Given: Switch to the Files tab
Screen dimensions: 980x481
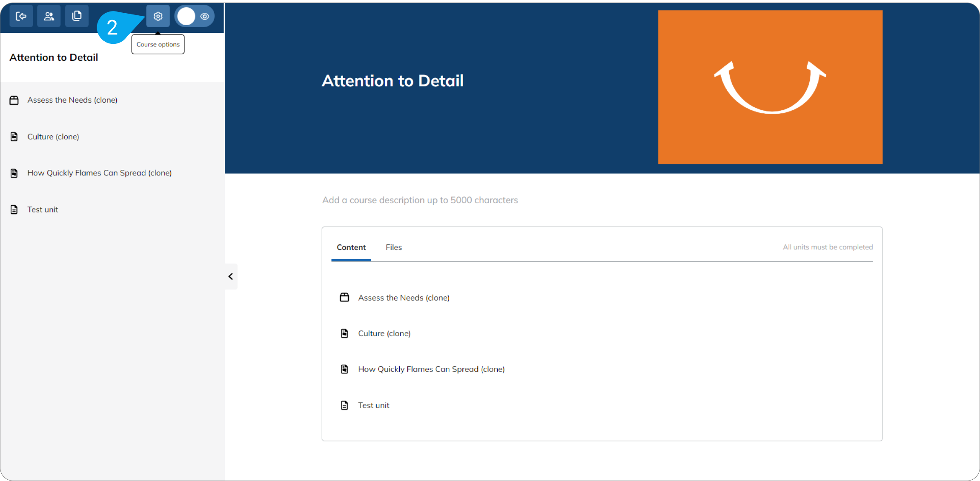Looking at the screenshot, I should [x=394, y=247].
